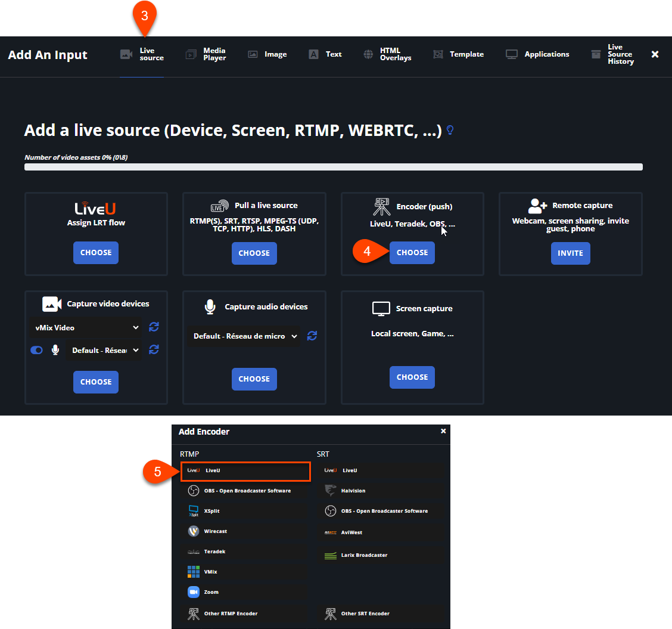The width and height of the screenshot is (672, 629).
Task: Open the Image tab
Action: pos(267,54)
